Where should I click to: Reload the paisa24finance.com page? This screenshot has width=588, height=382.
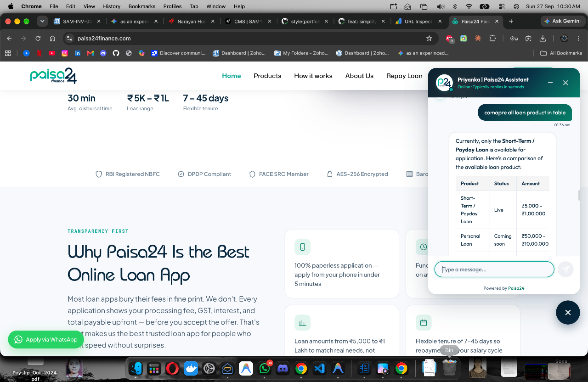coord(38,39)
